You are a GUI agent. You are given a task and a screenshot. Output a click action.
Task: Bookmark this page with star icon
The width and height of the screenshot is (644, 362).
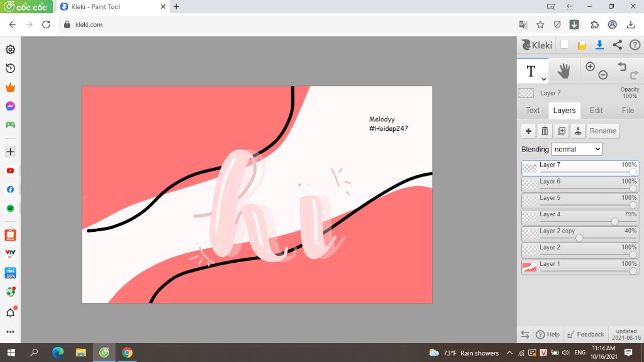click(x=540, y=25)
